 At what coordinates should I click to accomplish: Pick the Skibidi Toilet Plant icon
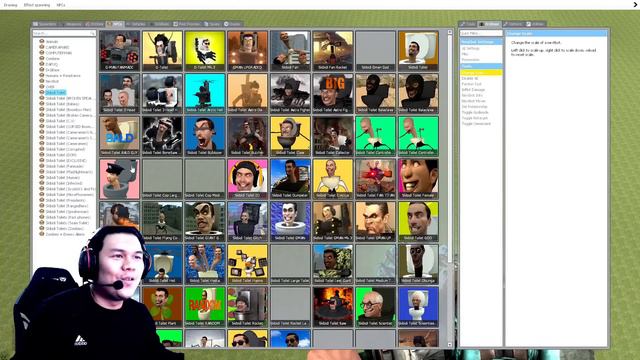click(162, 307)
